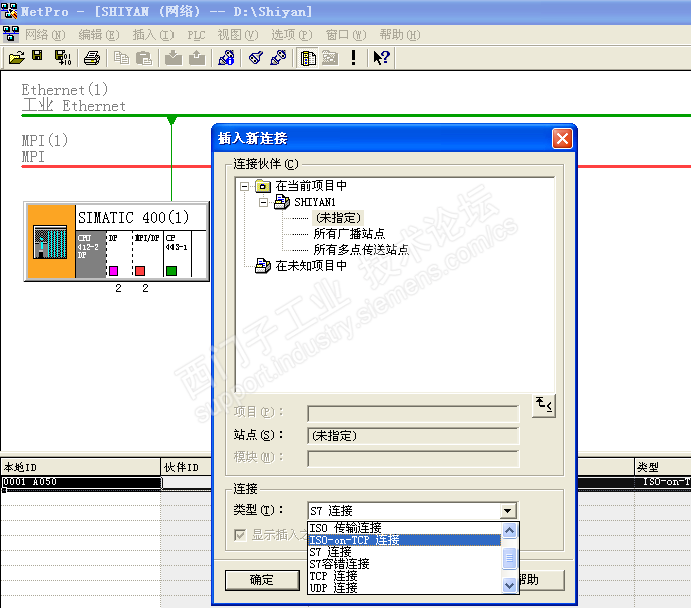
Task: Close the 插入新连接 dialog
Action: [562, 139]
